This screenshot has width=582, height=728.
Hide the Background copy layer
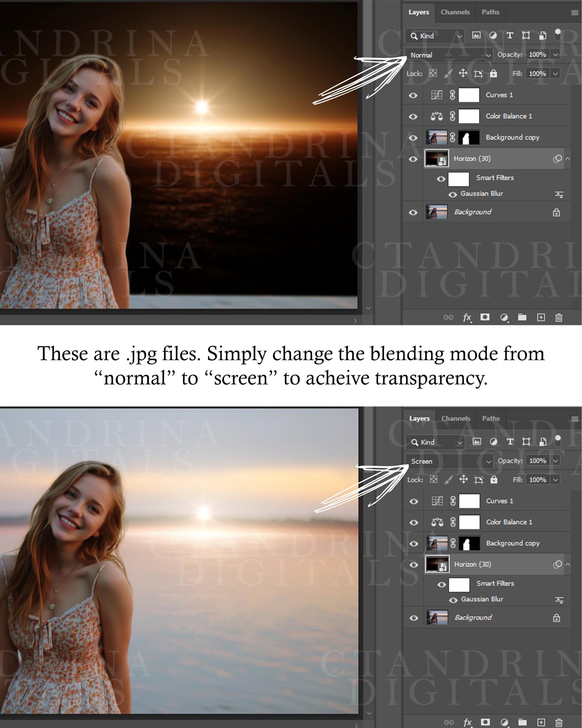[413, 137]
